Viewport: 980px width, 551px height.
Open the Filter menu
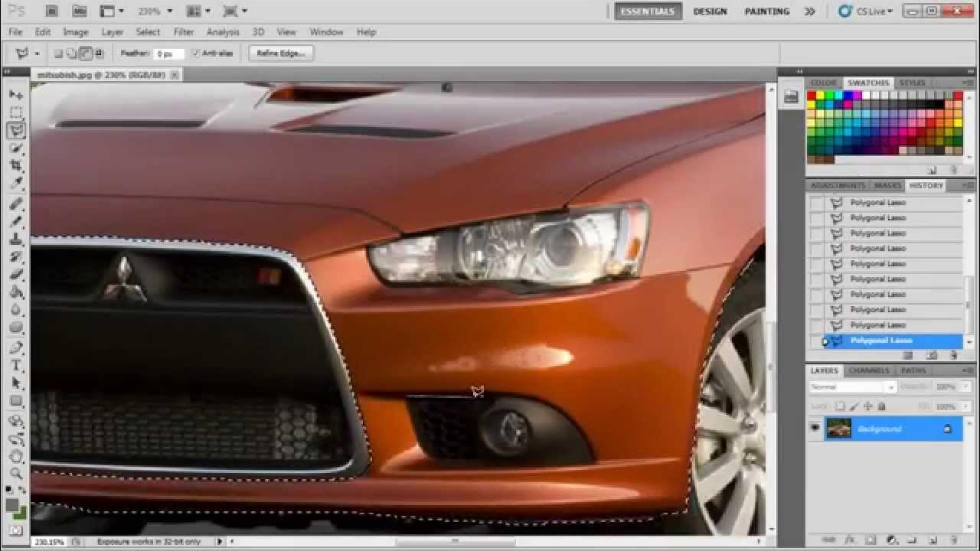(x=184, y=32)
